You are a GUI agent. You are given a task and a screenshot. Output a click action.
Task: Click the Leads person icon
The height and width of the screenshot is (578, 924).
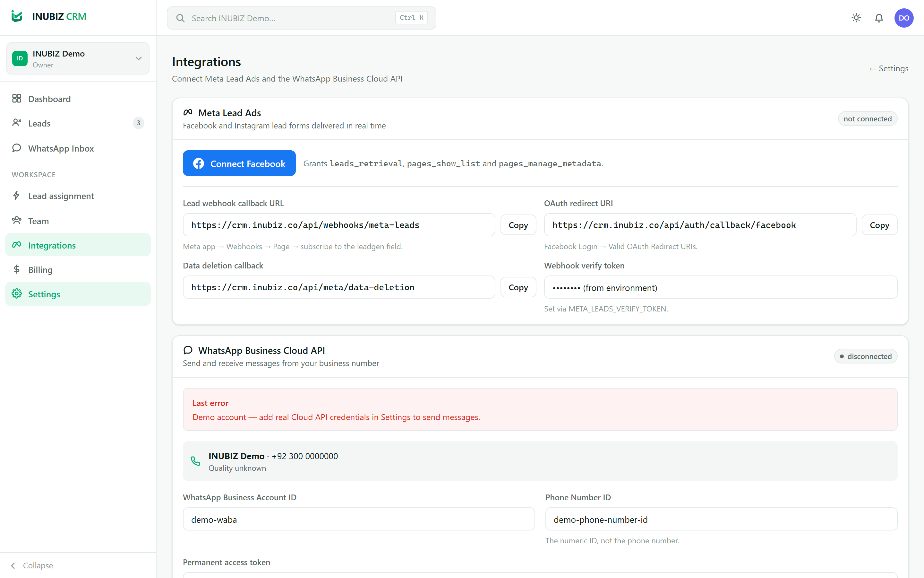coord(16,123)
